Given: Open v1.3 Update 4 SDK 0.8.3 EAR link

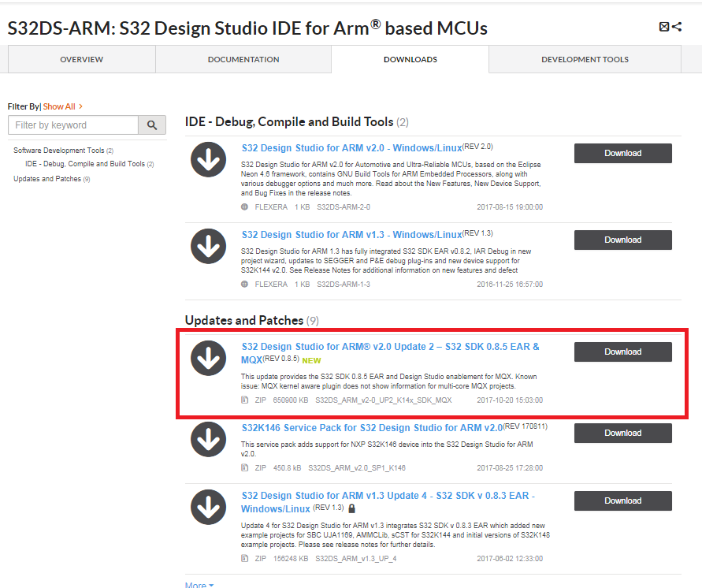Looking at the screenshot, I should [x=388, y=502].
